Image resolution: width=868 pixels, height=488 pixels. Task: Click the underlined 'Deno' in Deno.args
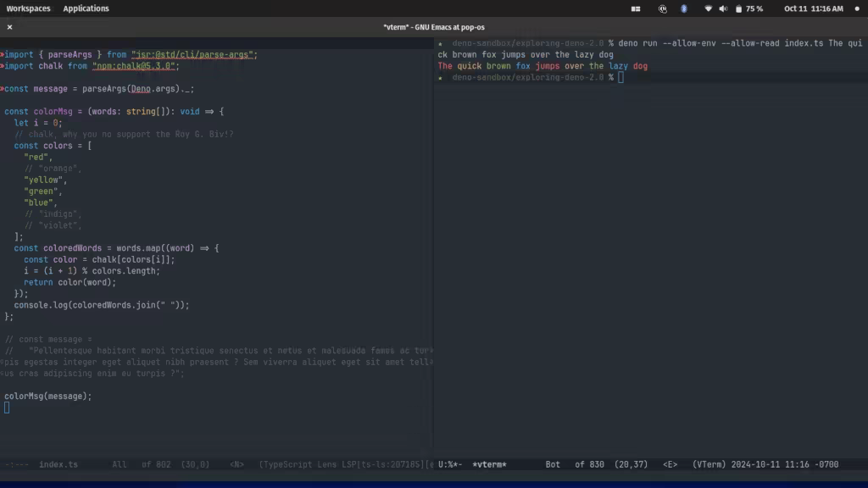(141, 88)
